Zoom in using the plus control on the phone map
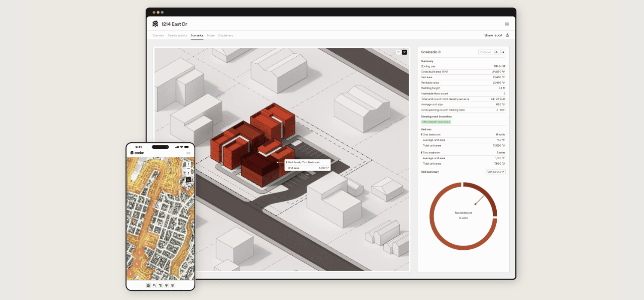This screenshot has height=300, width=644. 188,164
